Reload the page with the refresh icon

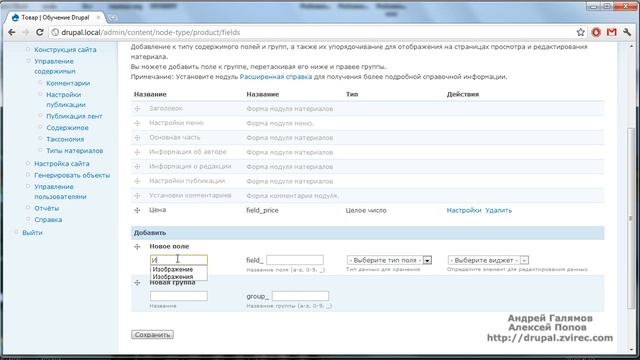tap(40, 32)
